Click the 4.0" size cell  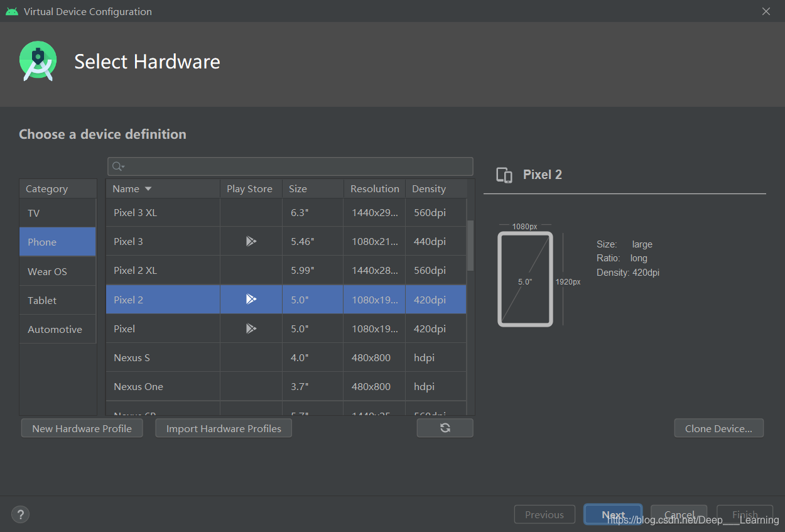313,357
